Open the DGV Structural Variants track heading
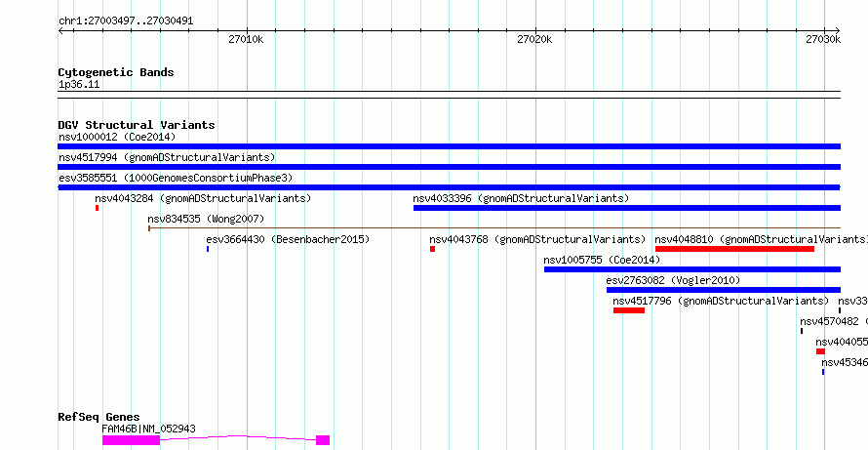868x450 pixels. pos(137,125)
